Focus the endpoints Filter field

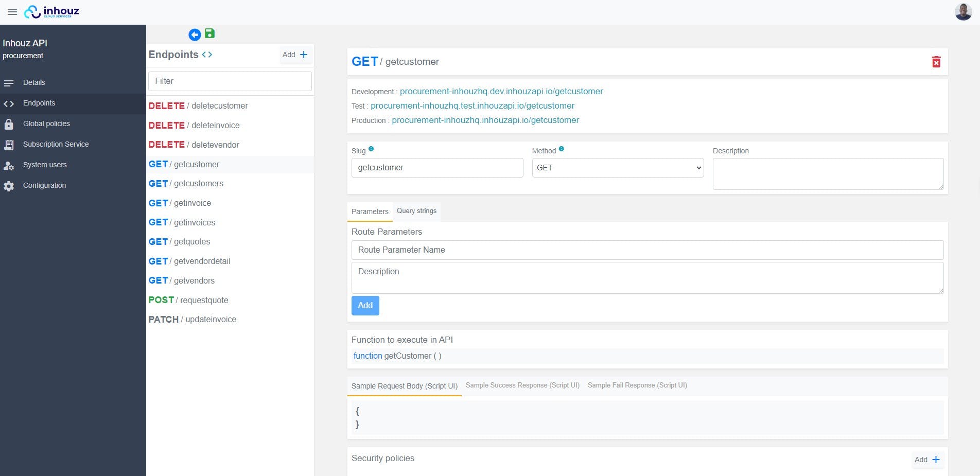pyautogui.click(x=230, y=81)
